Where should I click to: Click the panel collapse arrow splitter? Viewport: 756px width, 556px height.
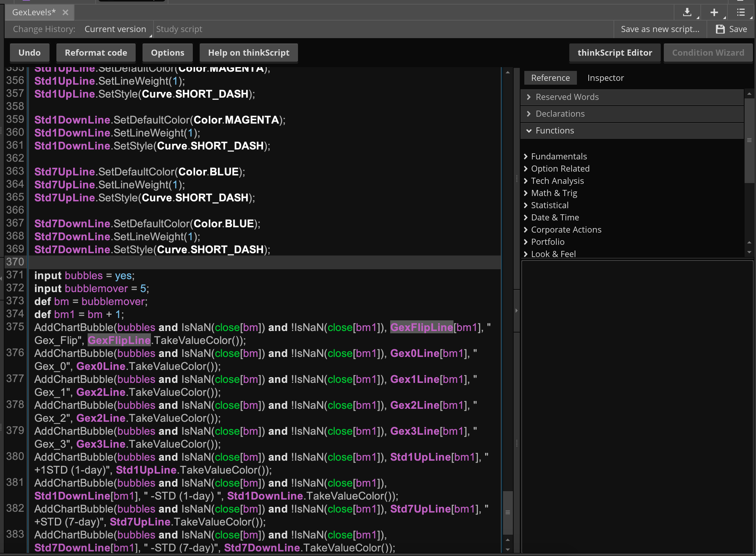point(516,310)
